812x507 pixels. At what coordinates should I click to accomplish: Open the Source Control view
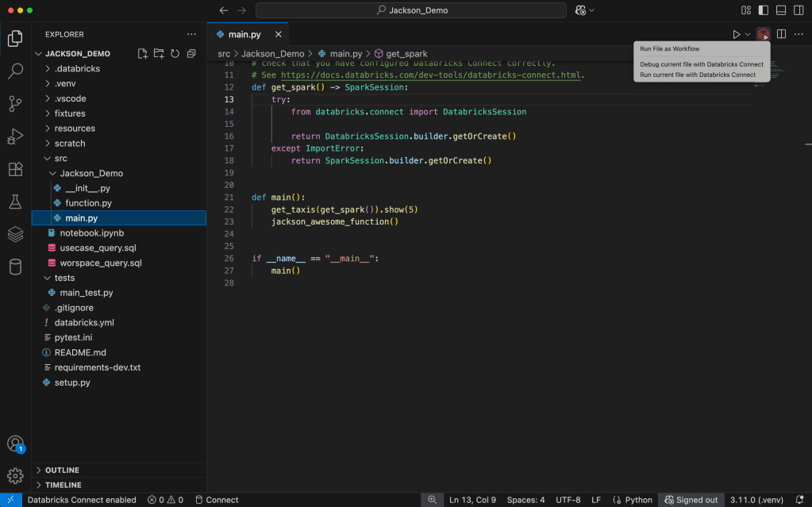point(15,103)
